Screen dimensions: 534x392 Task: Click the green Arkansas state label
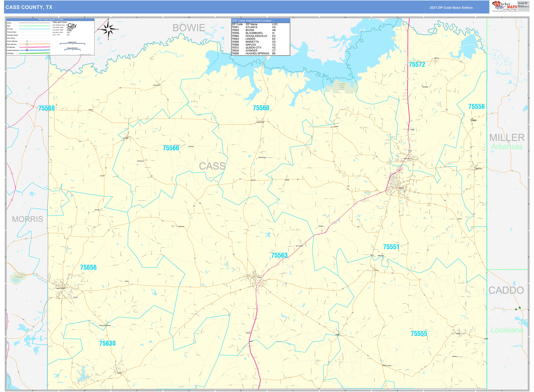(507, 147)
